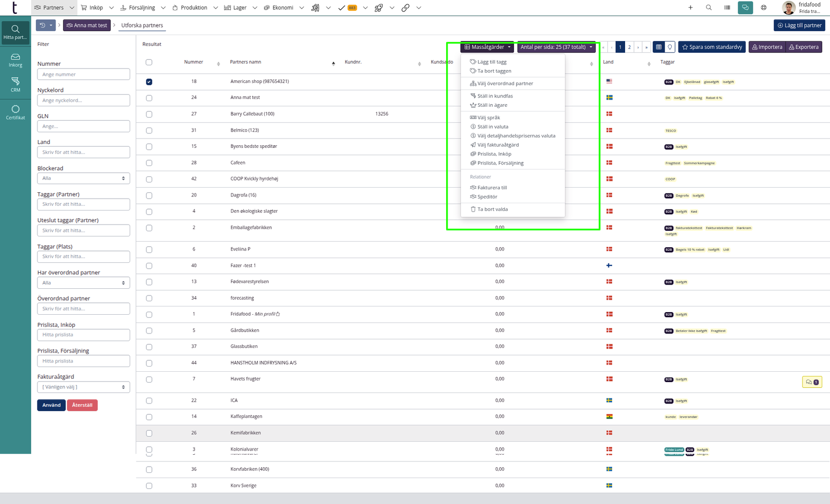The width and height of the screenshot is (830, 504).
Task: Switch to map pin view
Action: pos(670,47)
